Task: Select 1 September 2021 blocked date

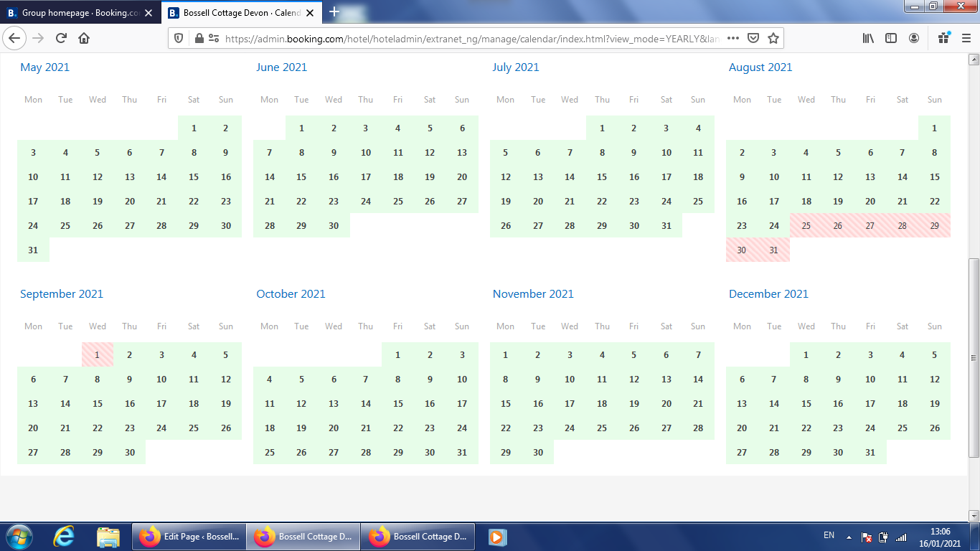Action: click(98, 355)
